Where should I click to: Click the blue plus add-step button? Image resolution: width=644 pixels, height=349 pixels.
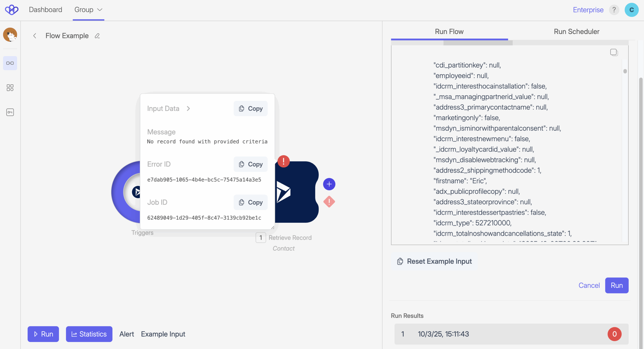coord(329,184)
